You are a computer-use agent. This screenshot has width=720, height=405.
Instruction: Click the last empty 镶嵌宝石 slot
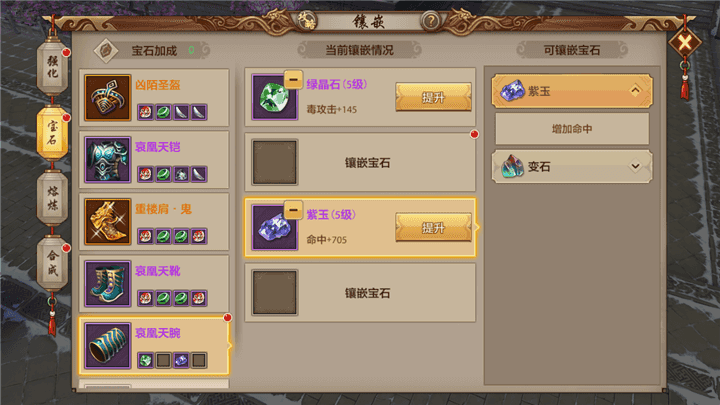tap(360, 293)
